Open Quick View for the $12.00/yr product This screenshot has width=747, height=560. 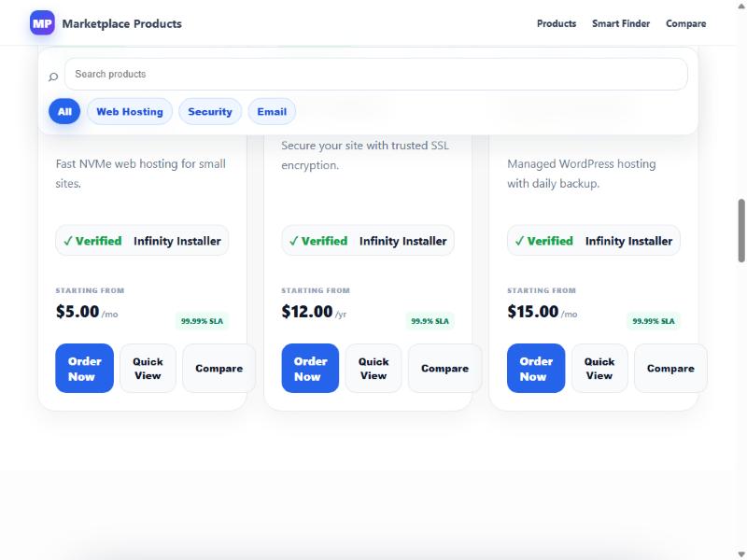pyautogui.click(x=373, y=368)
